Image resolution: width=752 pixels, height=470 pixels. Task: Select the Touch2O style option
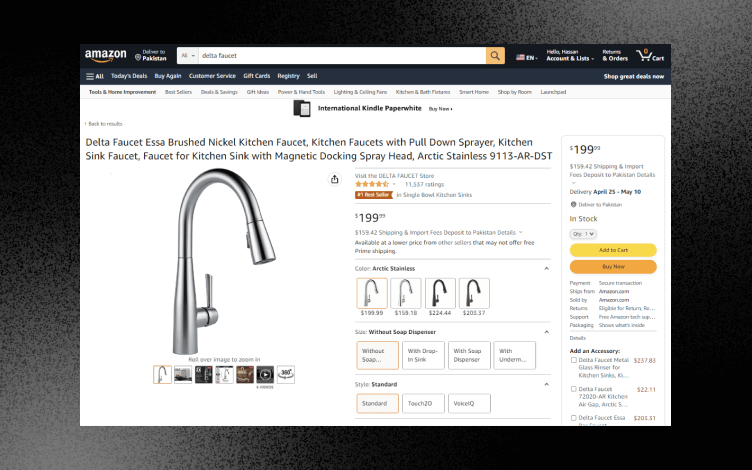click(x=423, y=403)
